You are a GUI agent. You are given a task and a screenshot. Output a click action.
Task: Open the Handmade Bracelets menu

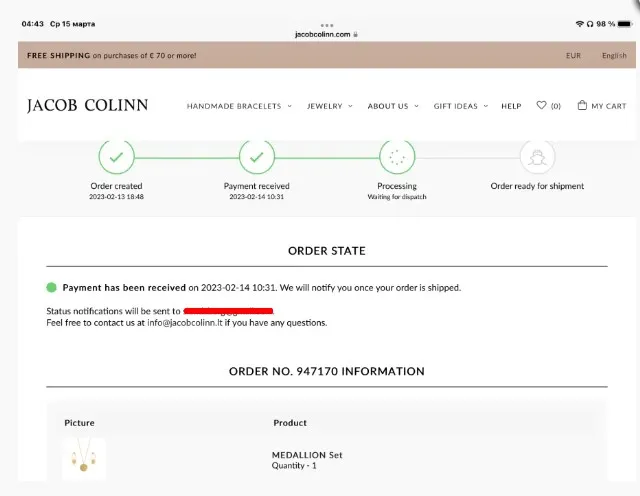pos(234,106)
